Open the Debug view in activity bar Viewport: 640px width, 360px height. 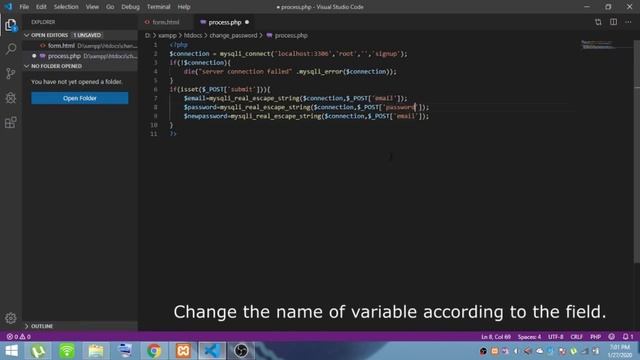pyautogui.click(x=11, y=98)
